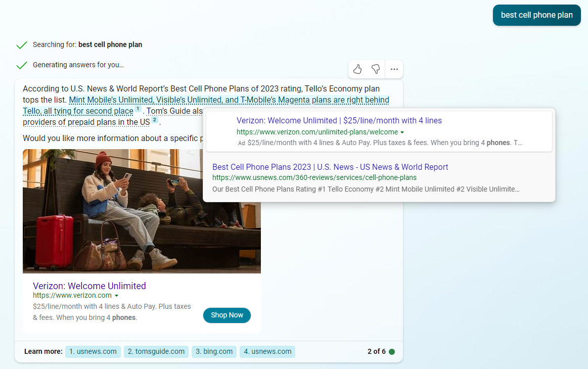
Task: Click the Shop Now button
Action: point(227,315)
